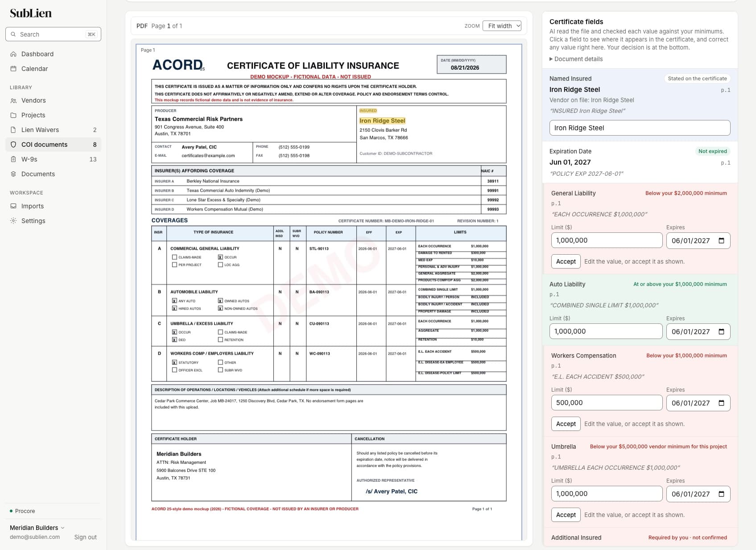Open the W-9s section
Viewport: 756px width, 550px height.
click(53, 159)
